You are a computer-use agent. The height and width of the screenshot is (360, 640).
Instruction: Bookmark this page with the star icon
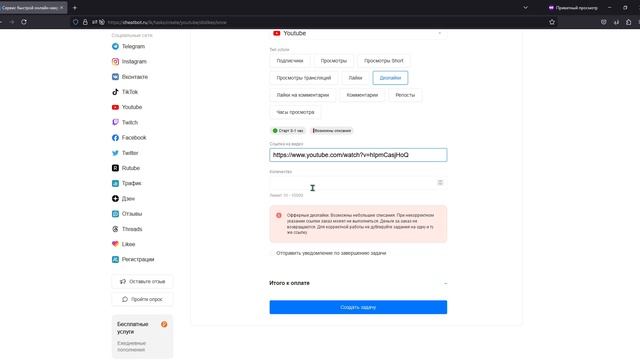pos(552,22)
